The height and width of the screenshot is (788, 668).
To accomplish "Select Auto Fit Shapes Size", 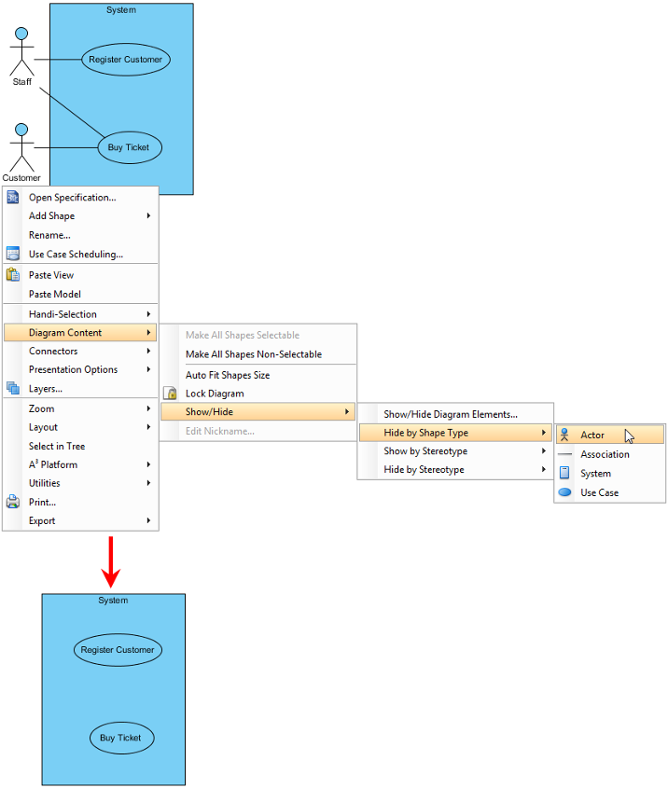I will (x=258, y=375).
